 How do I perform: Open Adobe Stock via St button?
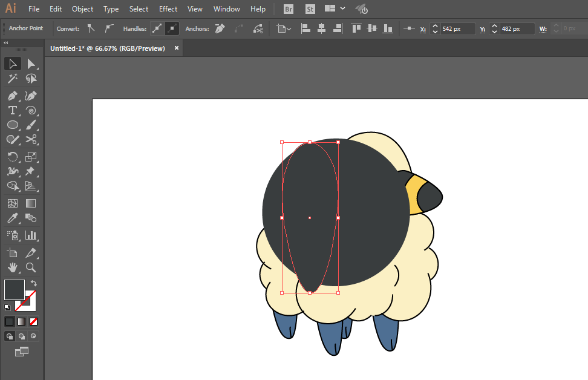(x=310, y=9)
